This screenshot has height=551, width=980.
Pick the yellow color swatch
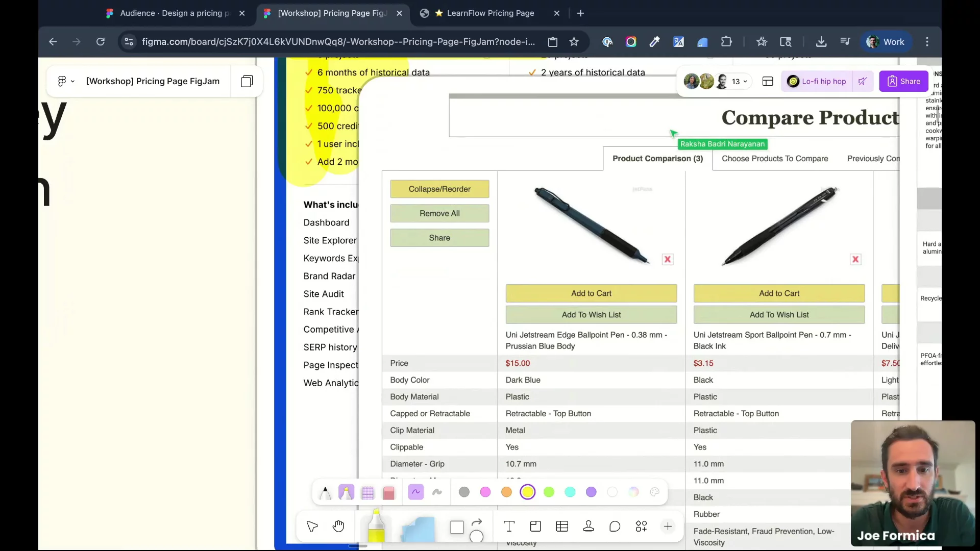(528, 492)
